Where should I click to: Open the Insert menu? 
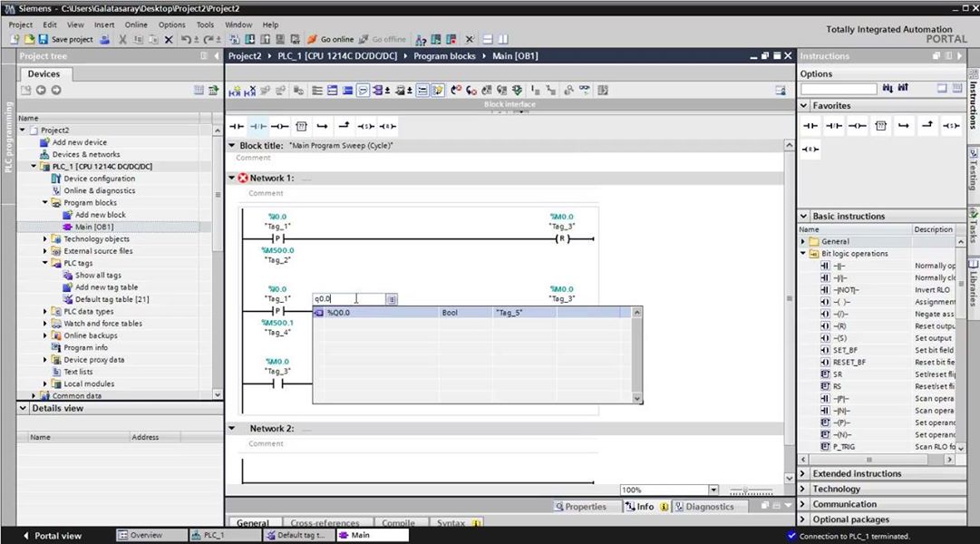(104, 25)
